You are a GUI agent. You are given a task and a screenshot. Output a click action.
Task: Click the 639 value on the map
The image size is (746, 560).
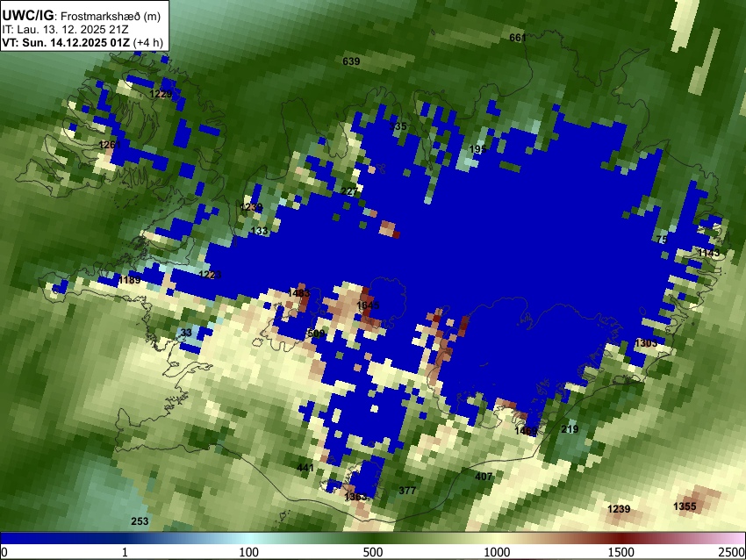(351, 61)
